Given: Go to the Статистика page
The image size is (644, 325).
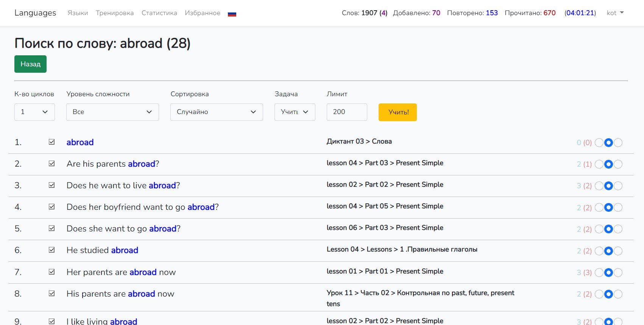Looking at the screenshot, I should coord(159,13).
